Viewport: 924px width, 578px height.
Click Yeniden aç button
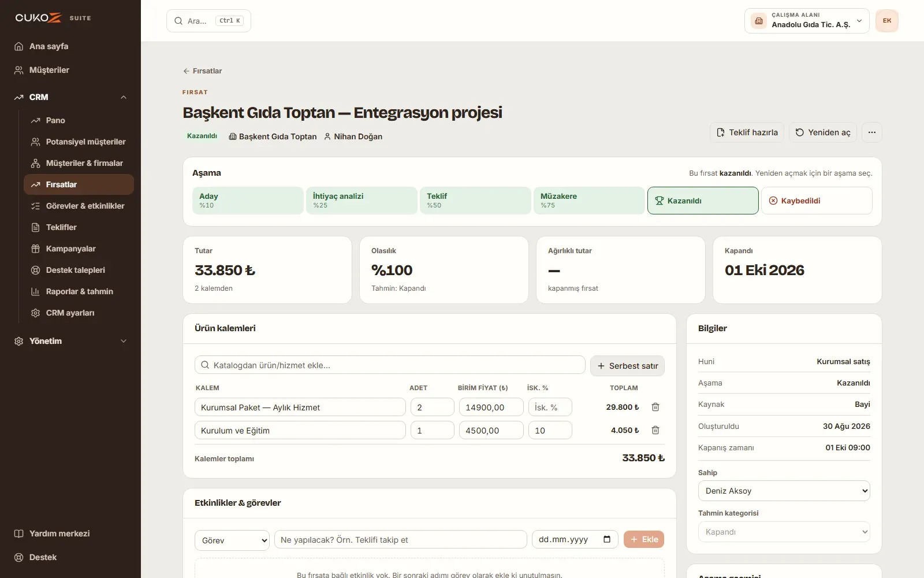point(823,132)
